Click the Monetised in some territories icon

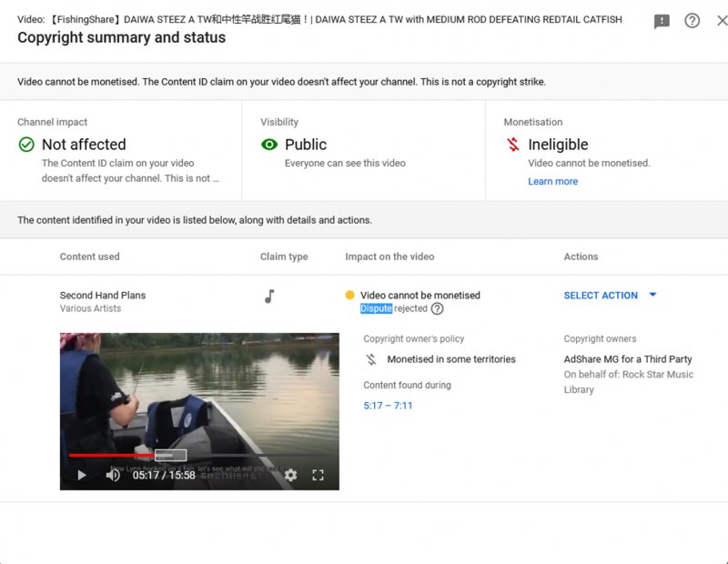coord(371,359)
